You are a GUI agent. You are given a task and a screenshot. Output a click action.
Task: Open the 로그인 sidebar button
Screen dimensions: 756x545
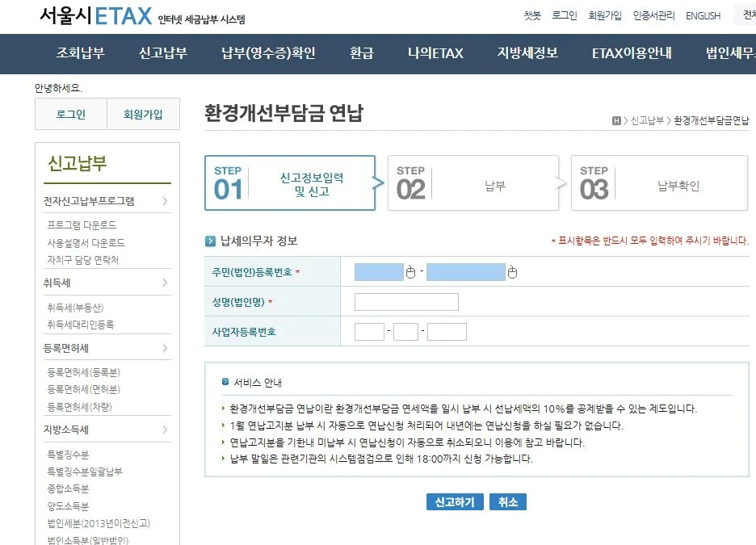tap(69, 114)
